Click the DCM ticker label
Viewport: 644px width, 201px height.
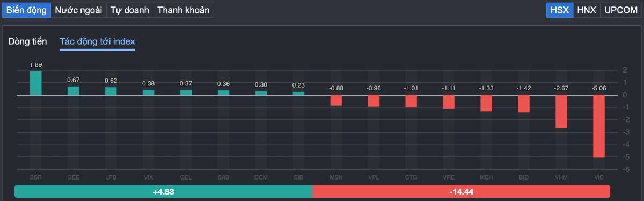tap(261, 177)
